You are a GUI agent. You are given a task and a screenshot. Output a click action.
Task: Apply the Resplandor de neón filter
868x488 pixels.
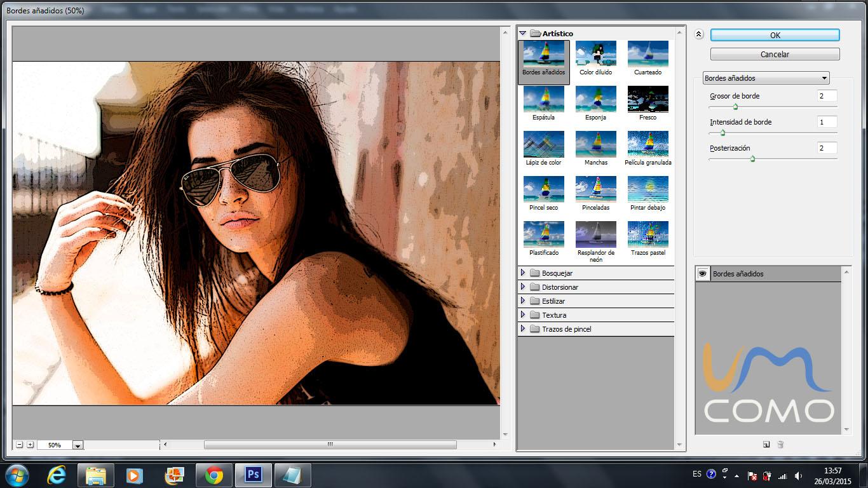pyautogui.click(x=595, y=235)
